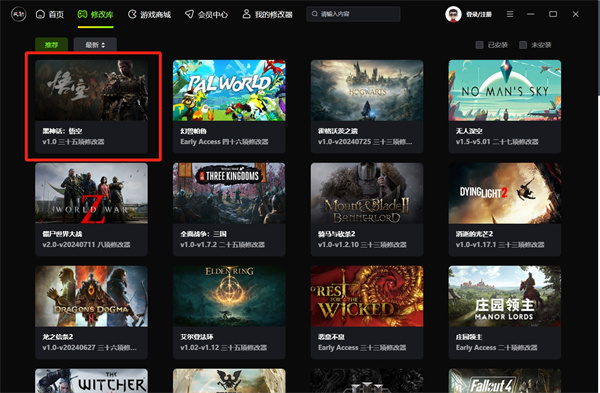This screenshot has width=600, height=393.
Task: Select the green 推荐 tab
Action: [x=51, y=45]
